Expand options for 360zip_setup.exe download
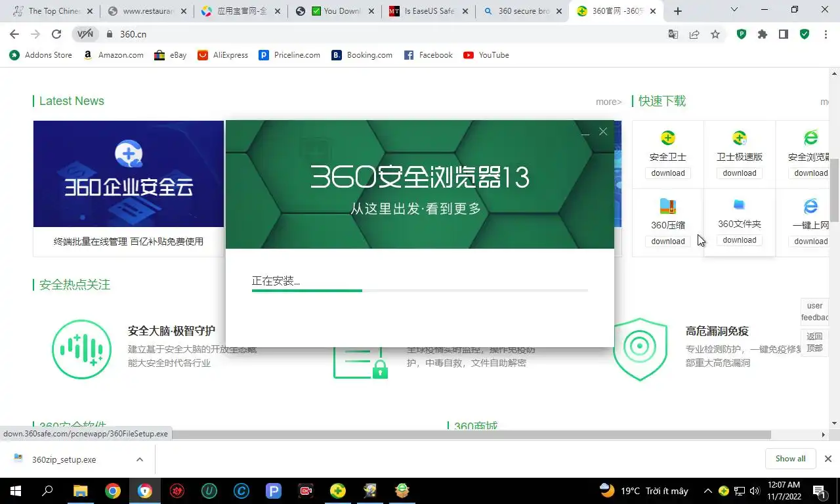Screen dimensions: 840x504 [x=140, y=459]
